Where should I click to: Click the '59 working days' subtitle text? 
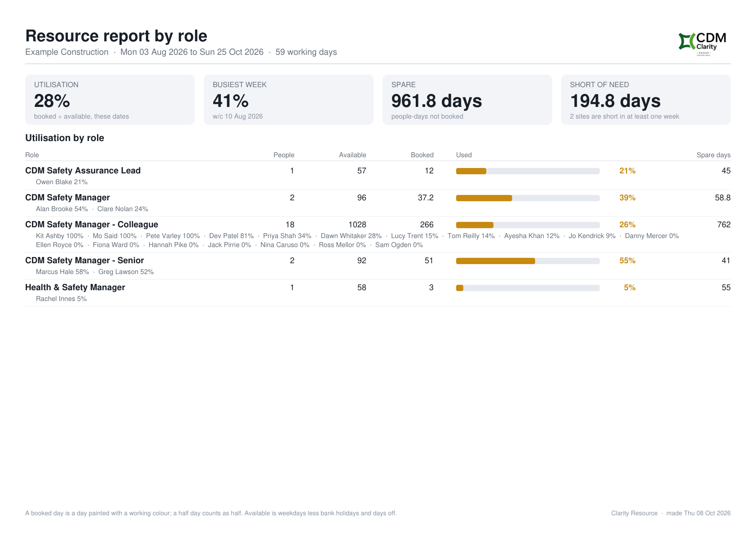pos(306,52)
